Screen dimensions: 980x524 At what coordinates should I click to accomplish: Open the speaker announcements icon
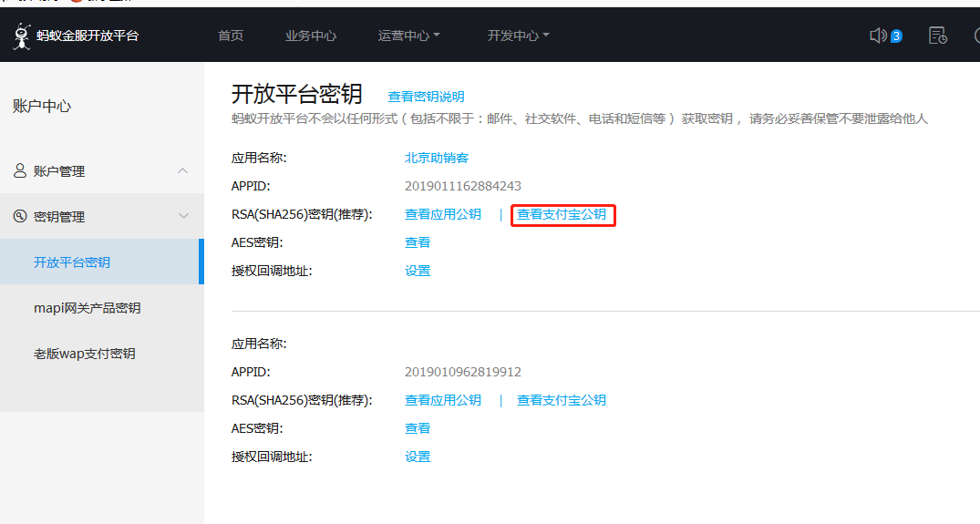[878, 36]
